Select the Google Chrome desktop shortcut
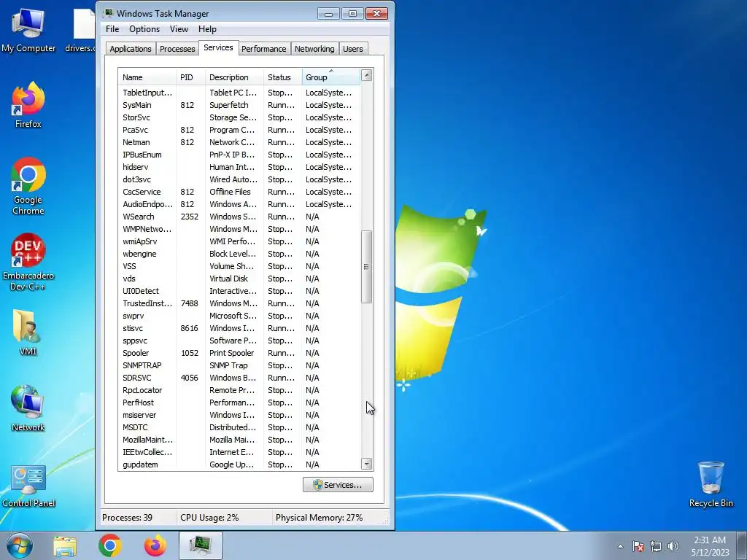This screenshot has width=747, height=560. click(x=28, y=187)
